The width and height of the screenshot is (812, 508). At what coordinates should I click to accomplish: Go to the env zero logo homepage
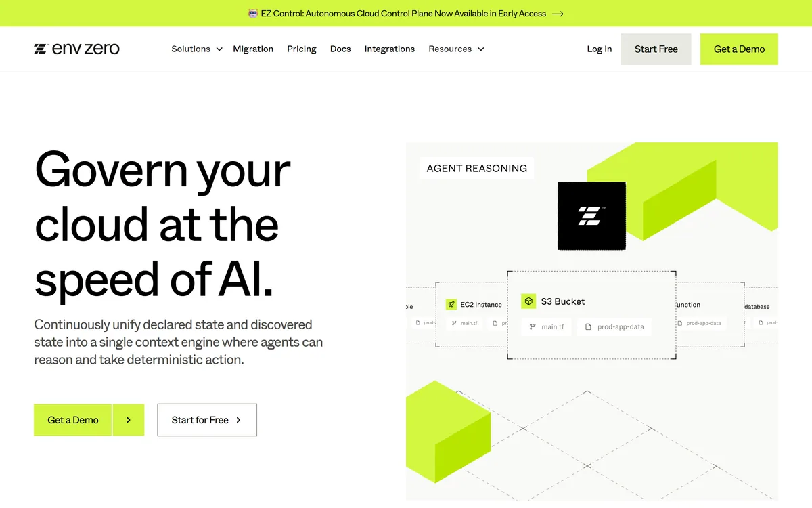[x=76, y=49]
